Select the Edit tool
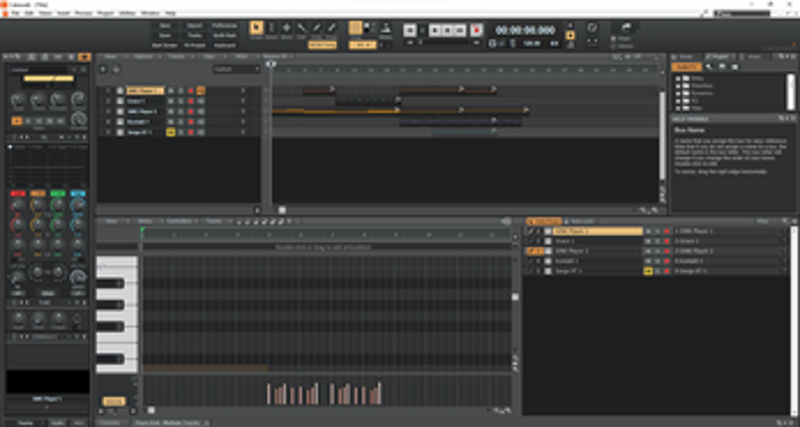The image size is (800, 427). pyautogui.click(x=302, y=29)
